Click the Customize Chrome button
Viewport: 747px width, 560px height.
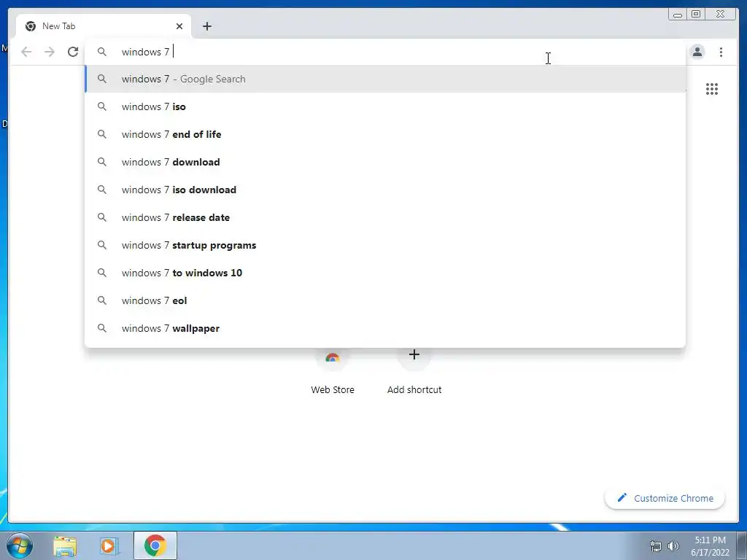[665, 498]
